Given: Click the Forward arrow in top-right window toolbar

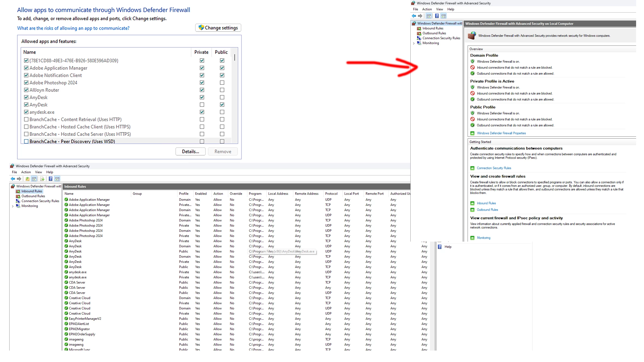Looking at the screenshot, I should point(420,16).
